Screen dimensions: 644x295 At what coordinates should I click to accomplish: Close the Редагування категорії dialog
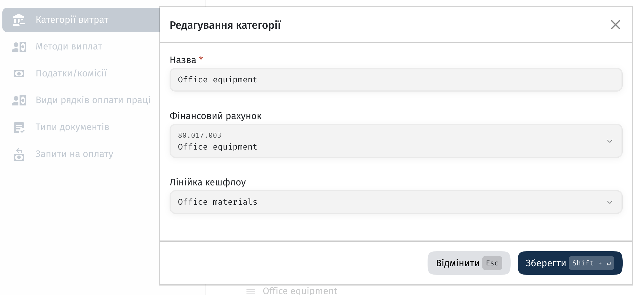616,25
